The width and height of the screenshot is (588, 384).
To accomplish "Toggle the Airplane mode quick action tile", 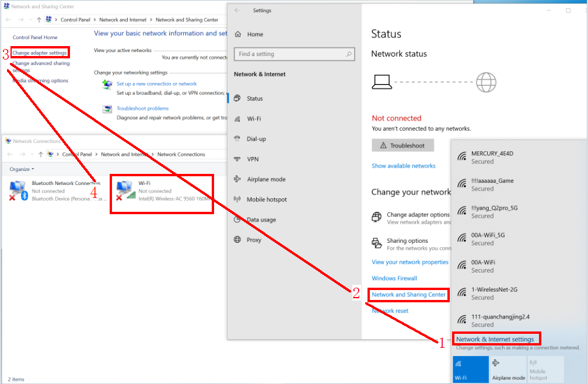I will (508, 369).
